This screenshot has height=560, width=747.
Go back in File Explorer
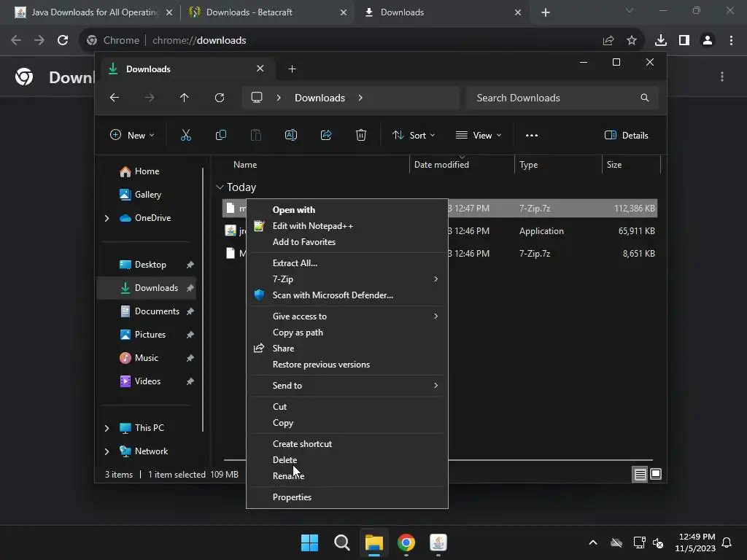(115, 98)
